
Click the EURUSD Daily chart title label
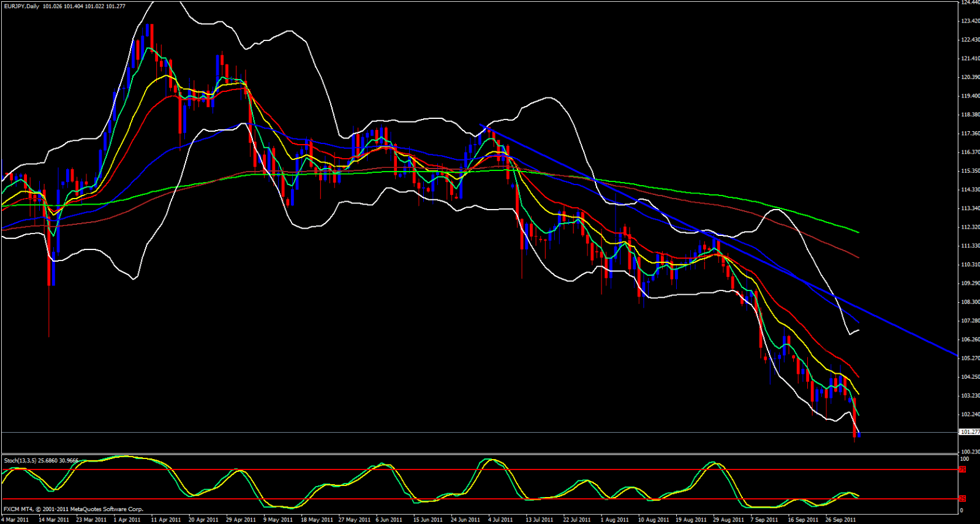point(21,6)
